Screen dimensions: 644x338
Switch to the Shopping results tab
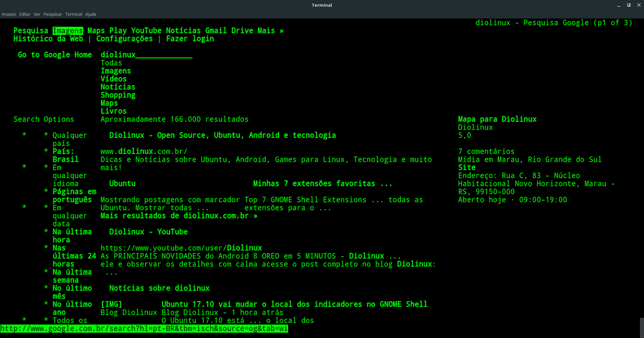(x=118, y=95)
